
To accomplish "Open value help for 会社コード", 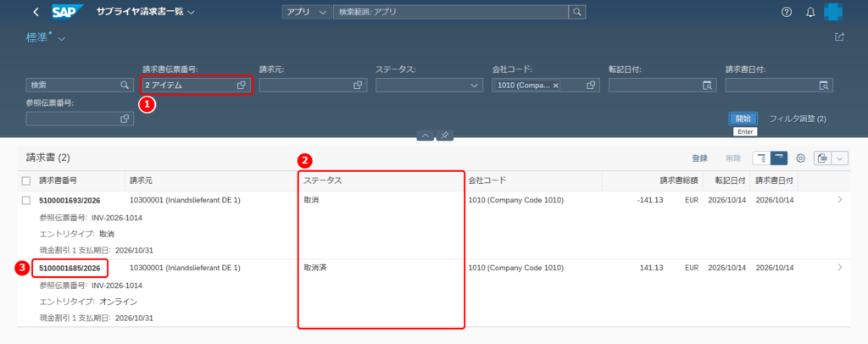I will [591, 86].
